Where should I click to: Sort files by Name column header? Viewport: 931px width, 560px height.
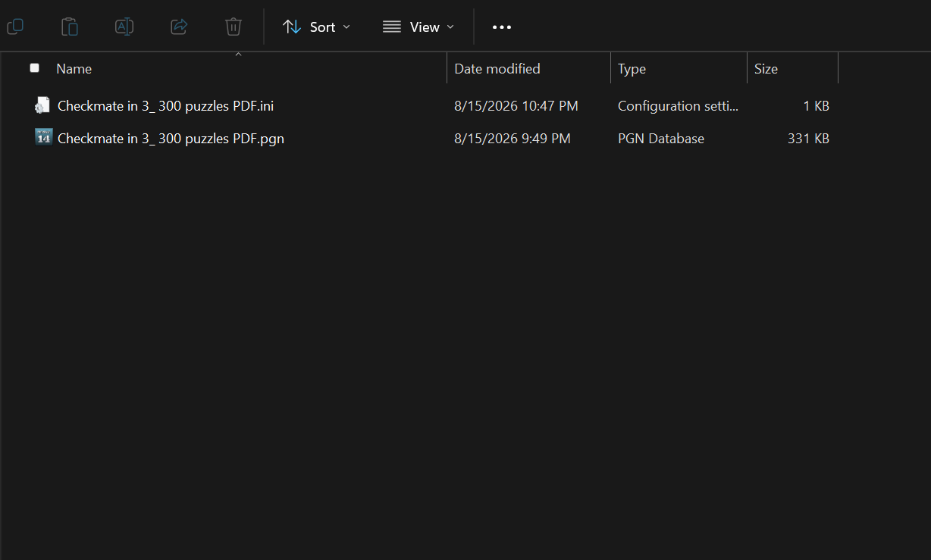[74, 68]
